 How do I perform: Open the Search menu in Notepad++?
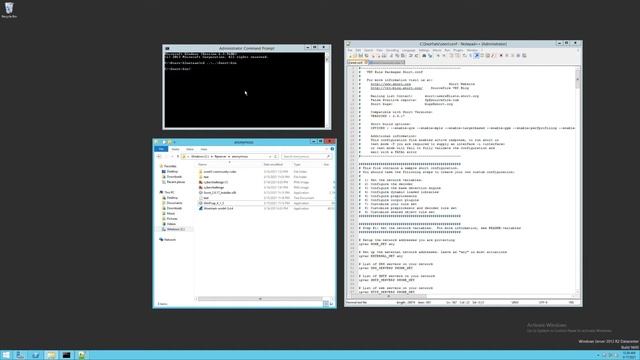368,50
